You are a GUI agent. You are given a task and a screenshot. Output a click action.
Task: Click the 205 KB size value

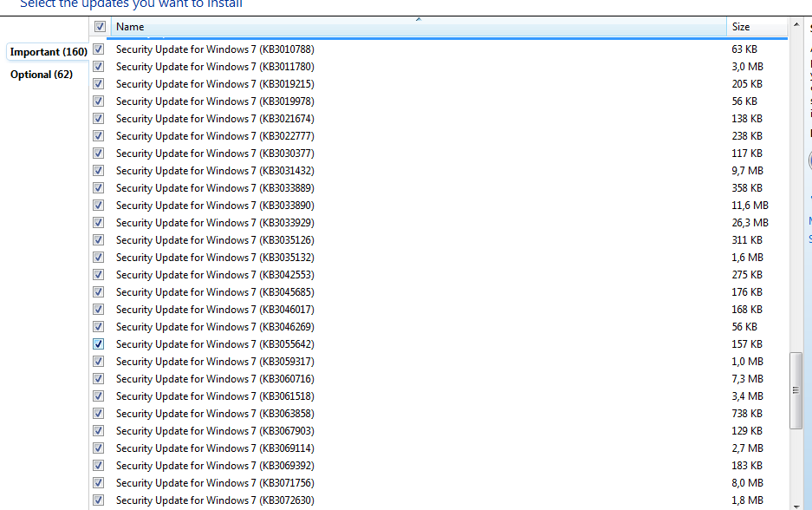pos(747,84)
